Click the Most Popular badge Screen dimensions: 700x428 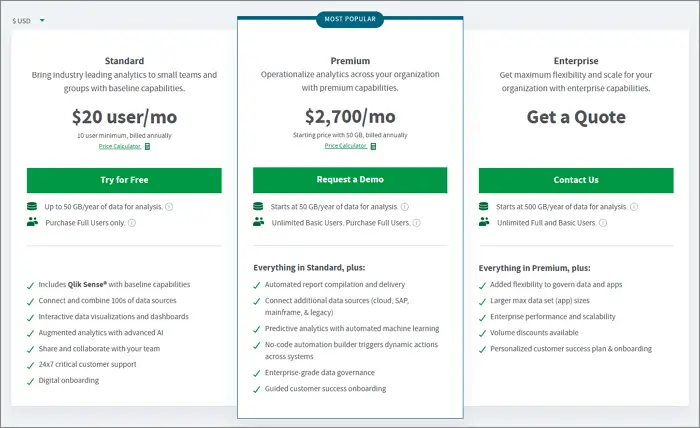pos(350,19)
